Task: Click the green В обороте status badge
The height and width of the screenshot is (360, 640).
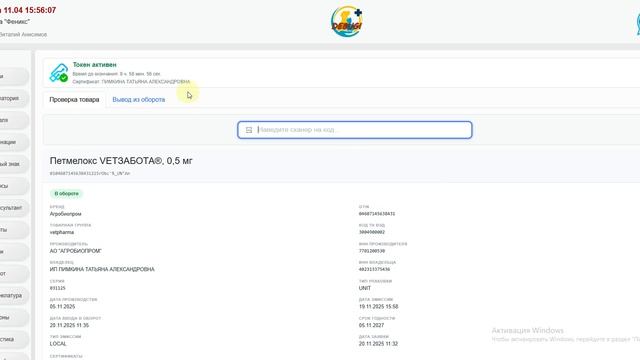Action: (66, 193)
